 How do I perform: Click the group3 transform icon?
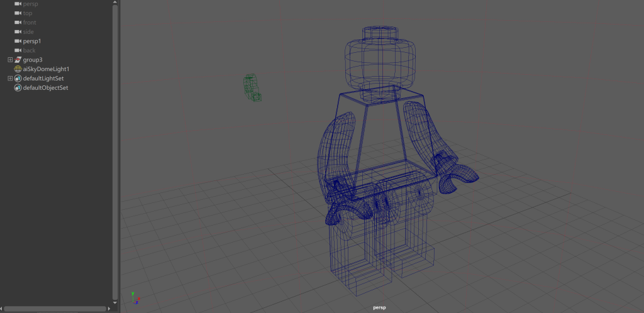click(x=18, y=60)
